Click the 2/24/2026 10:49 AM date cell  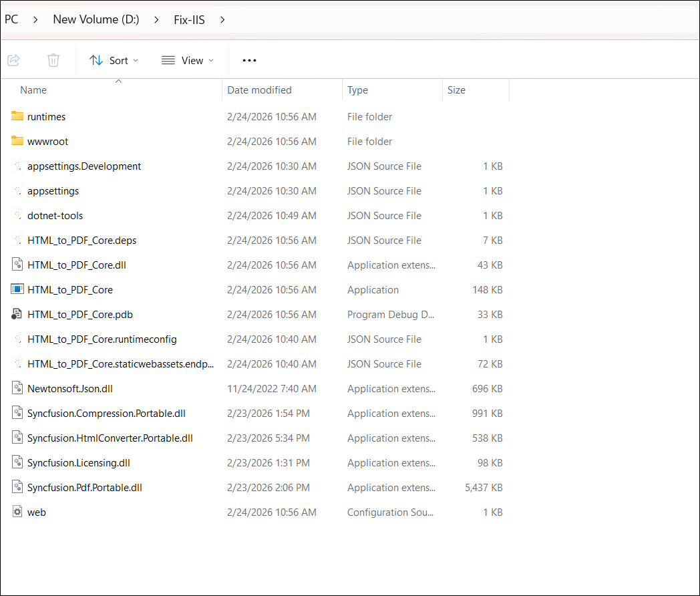tap(271, 216)
